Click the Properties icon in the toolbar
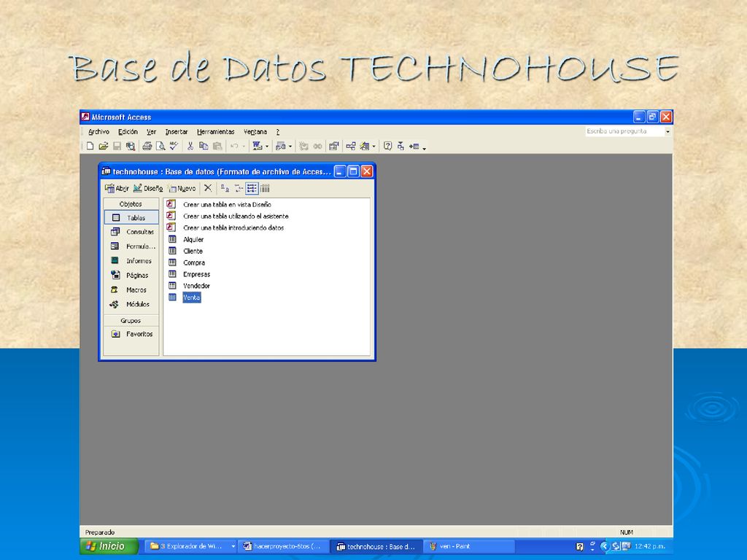Screen dimensions: 747x560 click(333, 146)
